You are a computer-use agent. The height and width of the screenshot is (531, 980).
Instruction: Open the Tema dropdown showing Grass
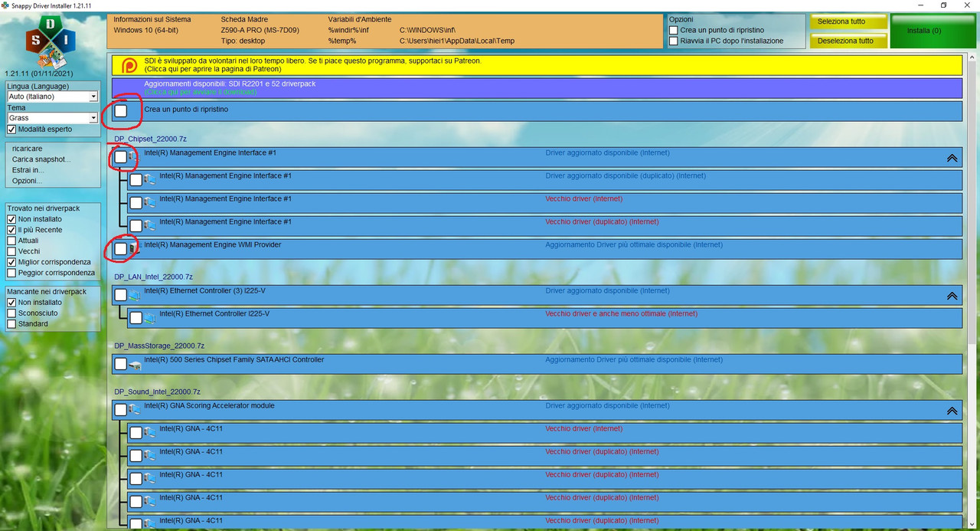pyautogui.click(x=52, y=118)
